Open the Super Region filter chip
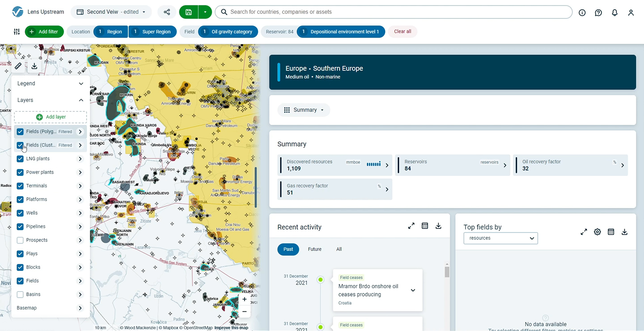This screenshot has width=644, height=331. click(x=153, y=32)
